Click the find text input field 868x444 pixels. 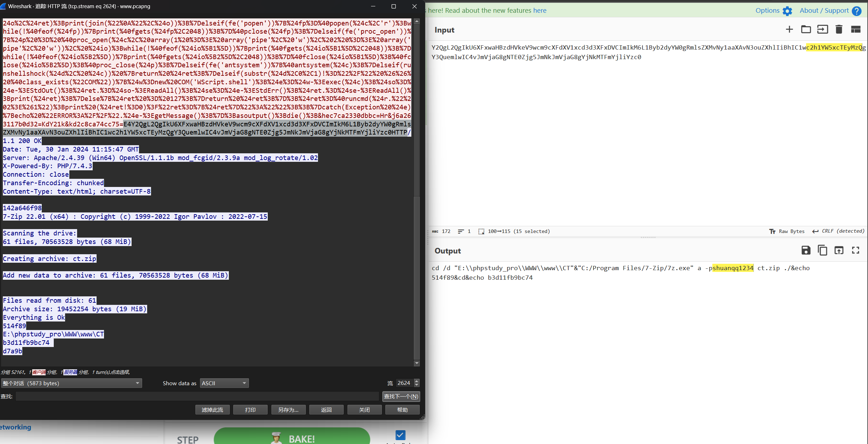tap(197, 396)
